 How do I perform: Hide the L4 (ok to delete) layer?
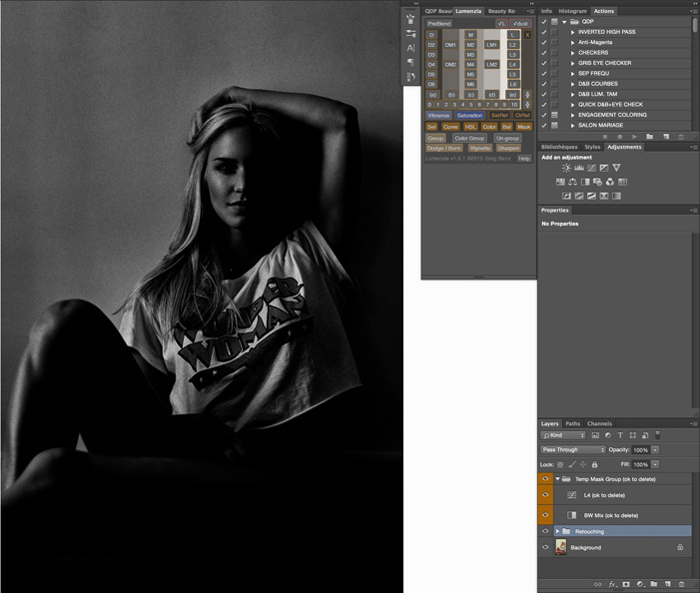point(545,495)
